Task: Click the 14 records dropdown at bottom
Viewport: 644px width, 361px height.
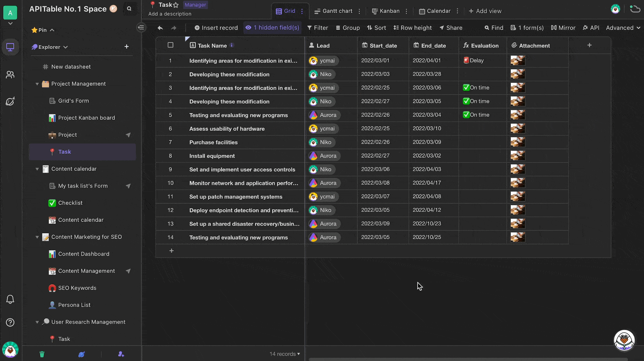Action: coord(284,354)
